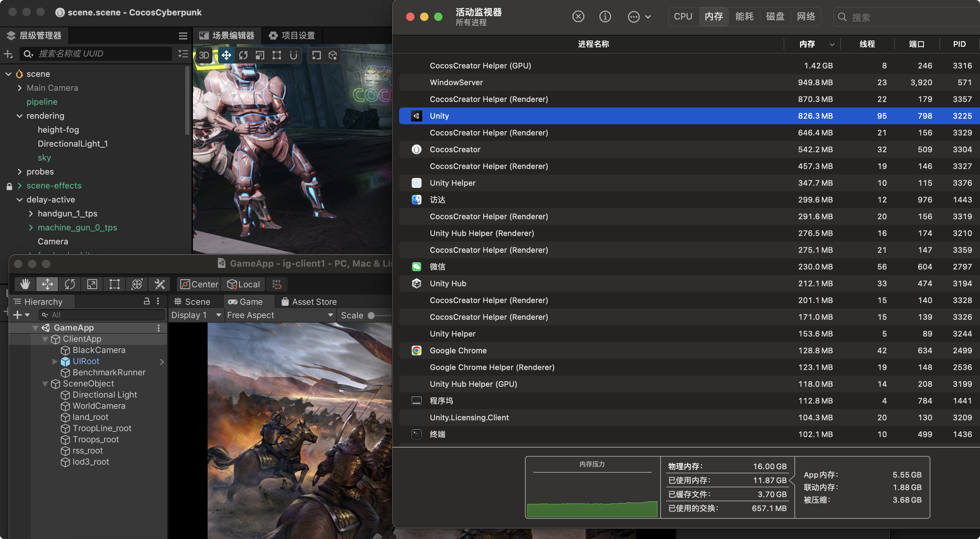Switch to the CPU tab
The width and height of the screenshot is (980, 539).
pyautogui.click(x=683, y=17)
